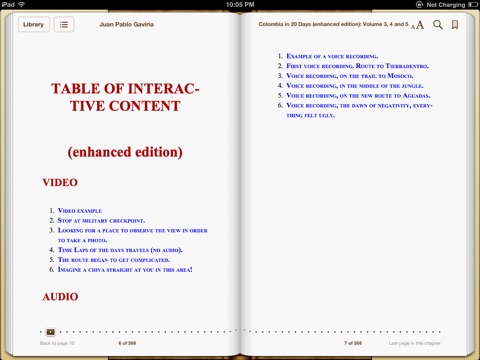Open 'The route began to get complicated' link
Viewport: 480px width, 360px height.
(x=114, y=260)
